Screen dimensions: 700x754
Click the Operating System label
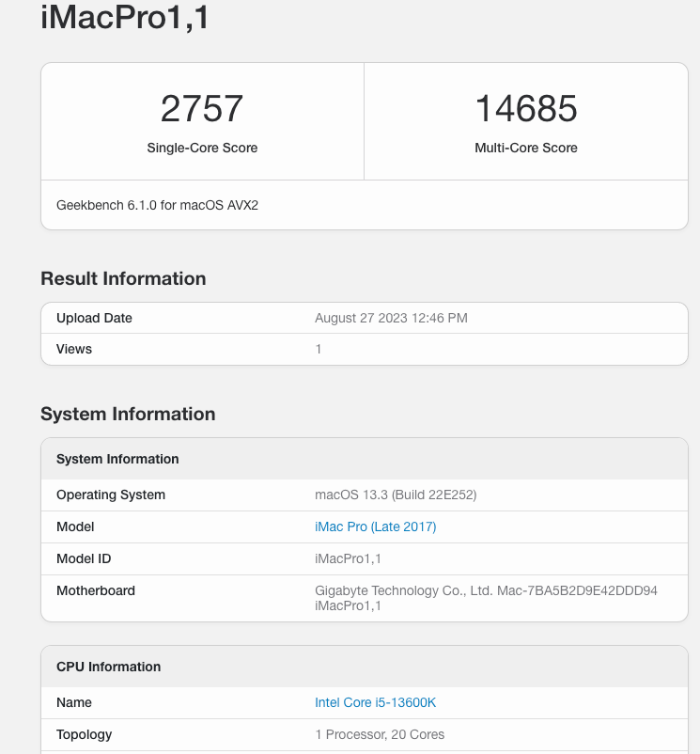[111, 495]
